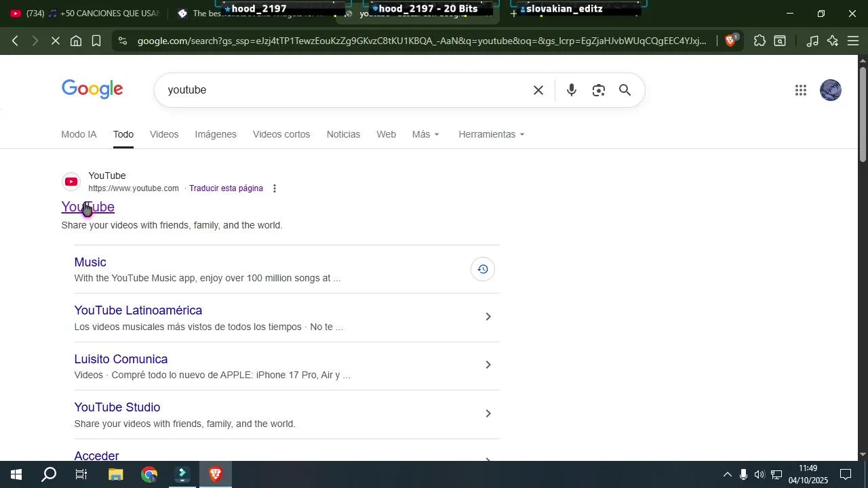Start voice search with microphone icon
The image size is (868, 488).
pyautogui.click(x=572, y=90)
